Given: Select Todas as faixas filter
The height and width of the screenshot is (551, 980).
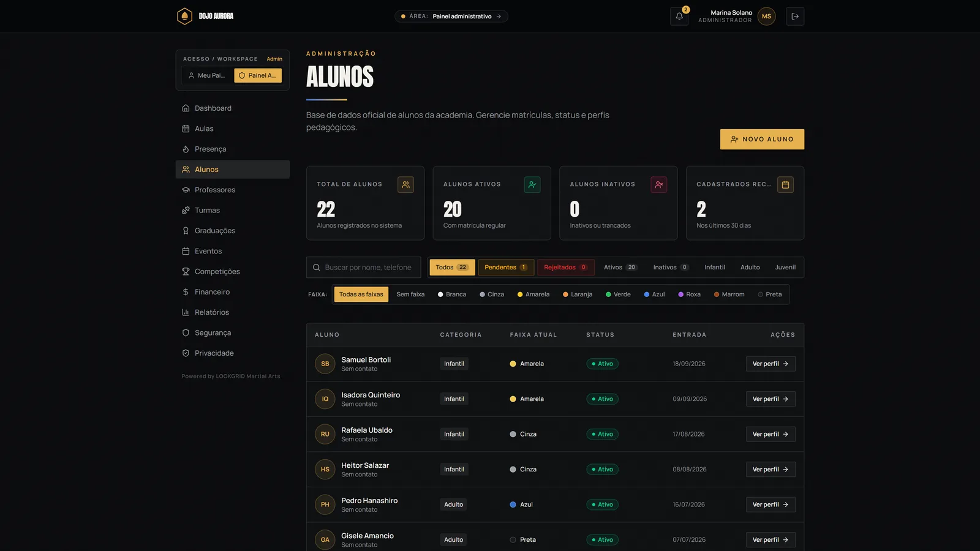Looking at the screenshot, I should point(361,294).
